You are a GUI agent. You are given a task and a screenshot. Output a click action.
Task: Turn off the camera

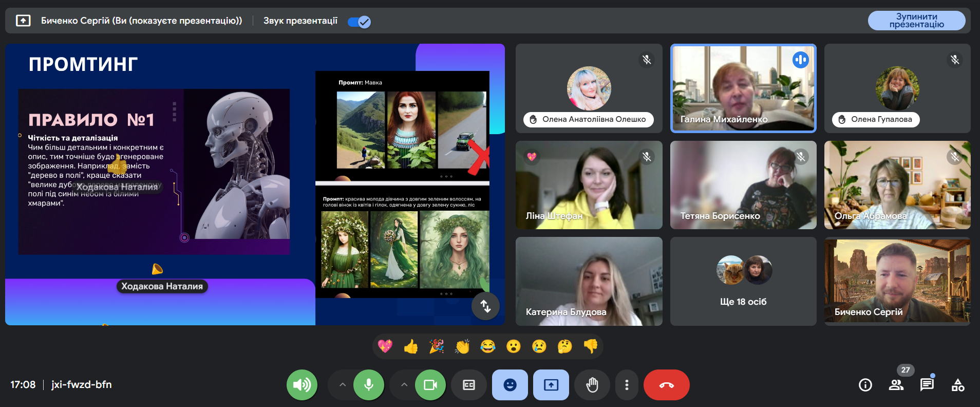430,385
